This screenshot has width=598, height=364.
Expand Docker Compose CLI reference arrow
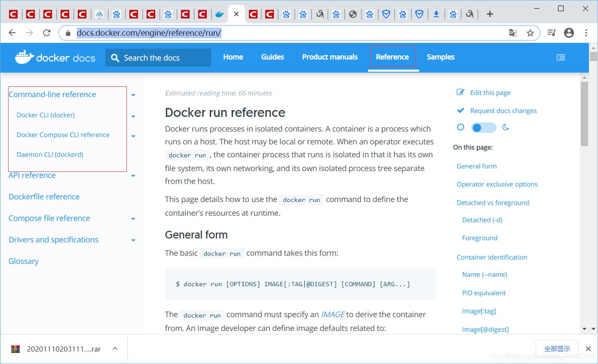pos(133,136)
